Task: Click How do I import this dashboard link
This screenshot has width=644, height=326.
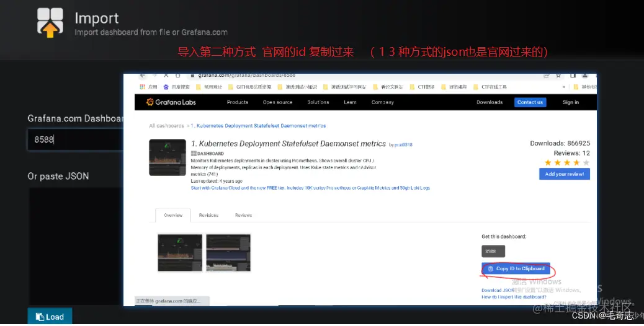Action: (514, 297)
